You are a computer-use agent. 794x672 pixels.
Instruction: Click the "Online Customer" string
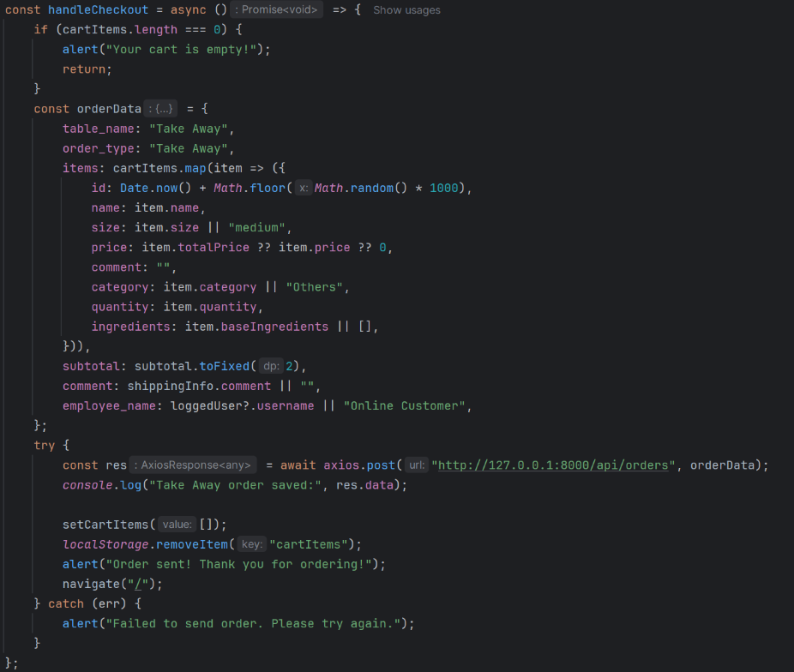[407, 405]
